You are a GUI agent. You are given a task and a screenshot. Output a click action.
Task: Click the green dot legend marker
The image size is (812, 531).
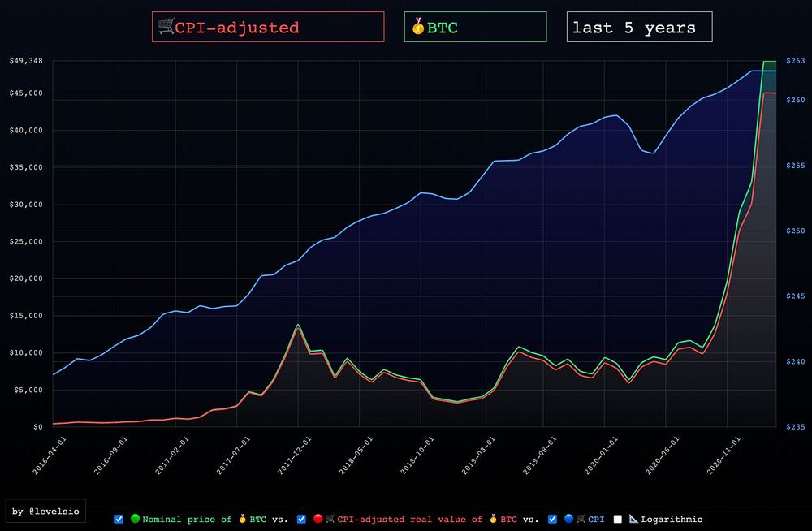135,519
